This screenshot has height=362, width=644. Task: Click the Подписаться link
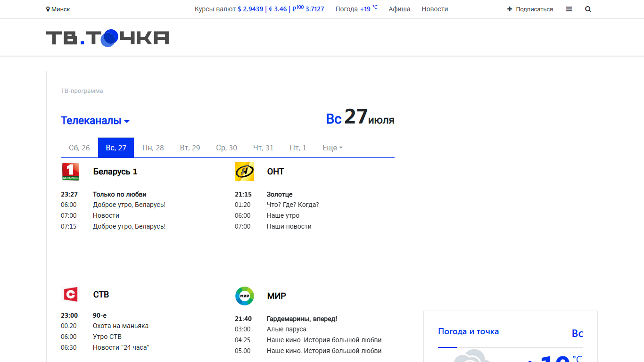(535, 9)
